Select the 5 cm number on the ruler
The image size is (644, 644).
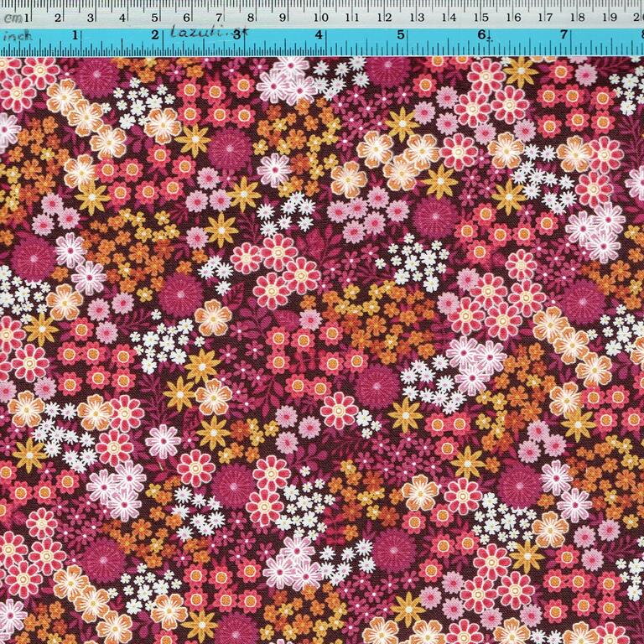coord(156,18)
